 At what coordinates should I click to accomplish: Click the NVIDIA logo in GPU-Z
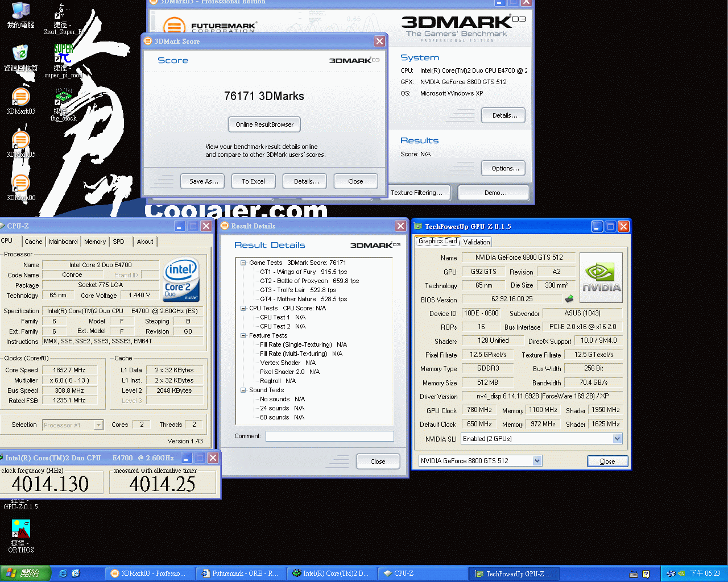point(601,277)
